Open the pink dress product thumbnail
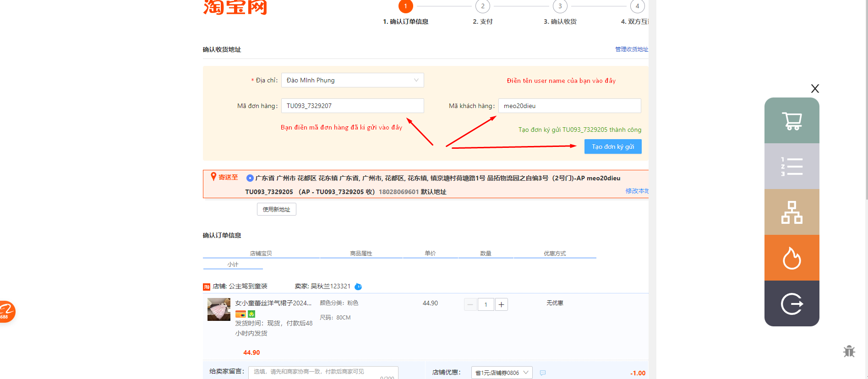This screenshot has width=868, height=379. (x=219, y=309)
